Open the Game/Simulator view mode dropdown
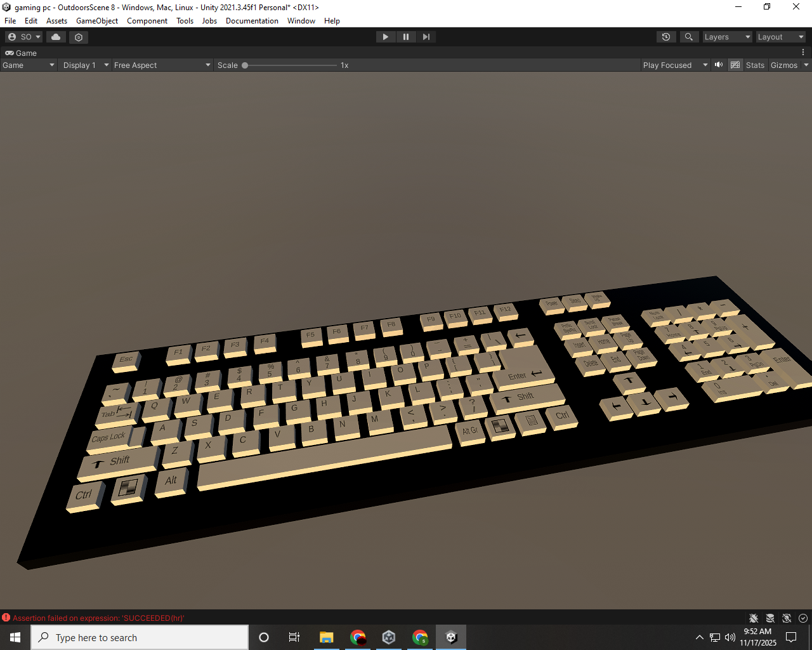Viewport: 812px width, 650px height. [29, 65]
